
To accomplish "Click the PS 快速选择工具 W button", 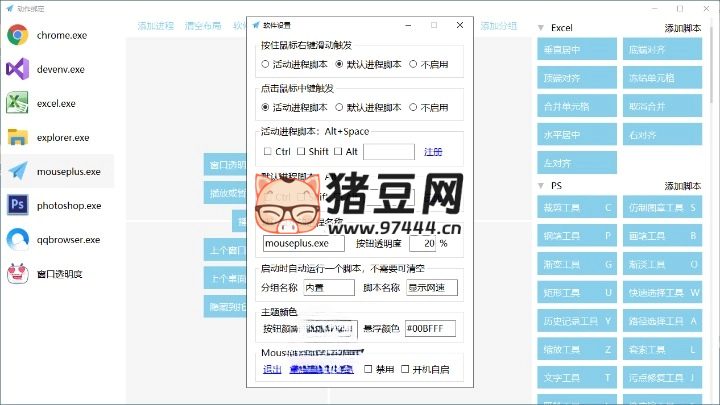I will coord(662,292).
